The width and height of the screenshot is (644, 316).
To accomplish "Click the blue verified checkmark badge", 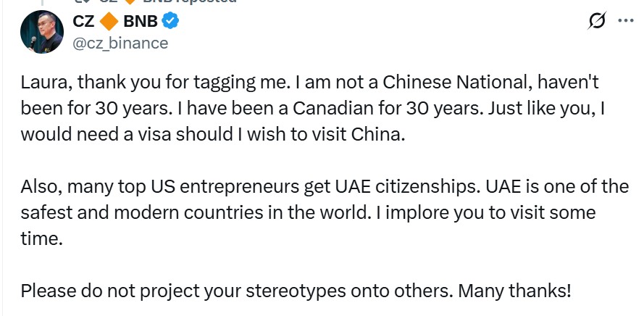I will click(171, 21).
